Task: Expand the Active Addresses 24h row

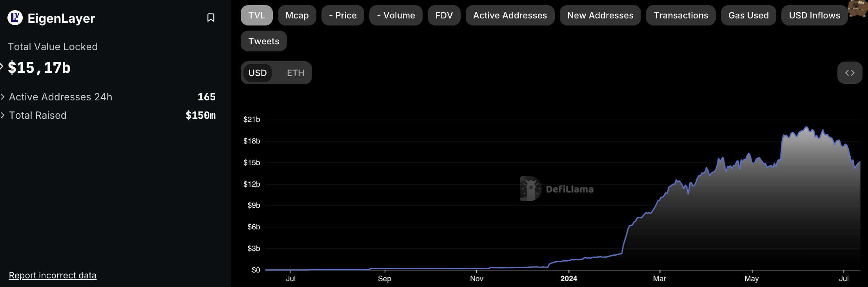Action: (x=3, y=97)
